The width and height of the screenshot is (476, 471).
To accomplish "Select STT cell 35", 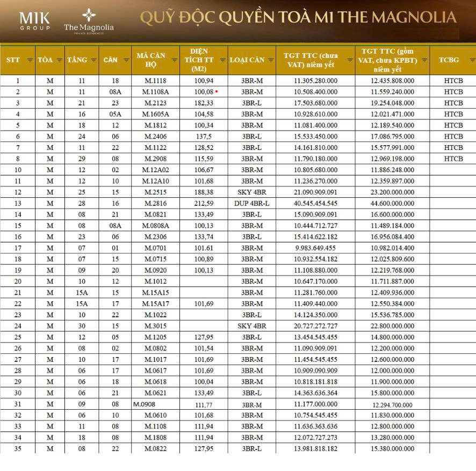I will pos(18,448).
